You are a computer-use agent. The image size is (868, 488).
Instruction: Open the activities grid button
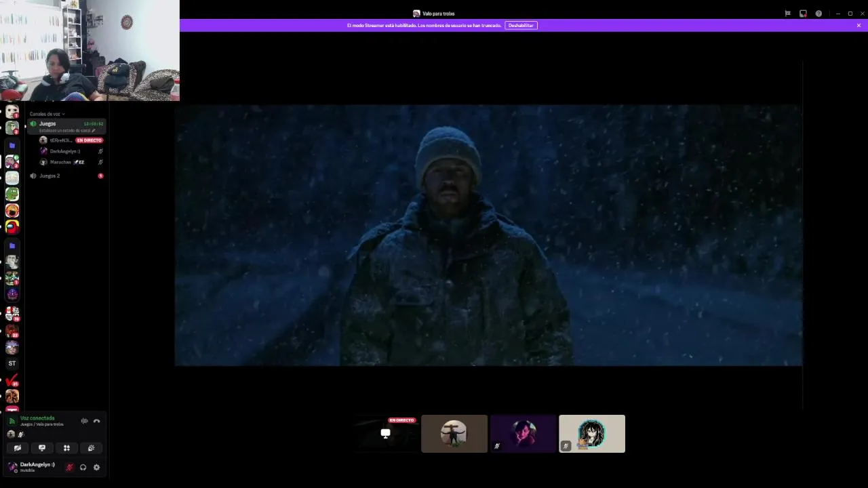[x=66, y=448]
